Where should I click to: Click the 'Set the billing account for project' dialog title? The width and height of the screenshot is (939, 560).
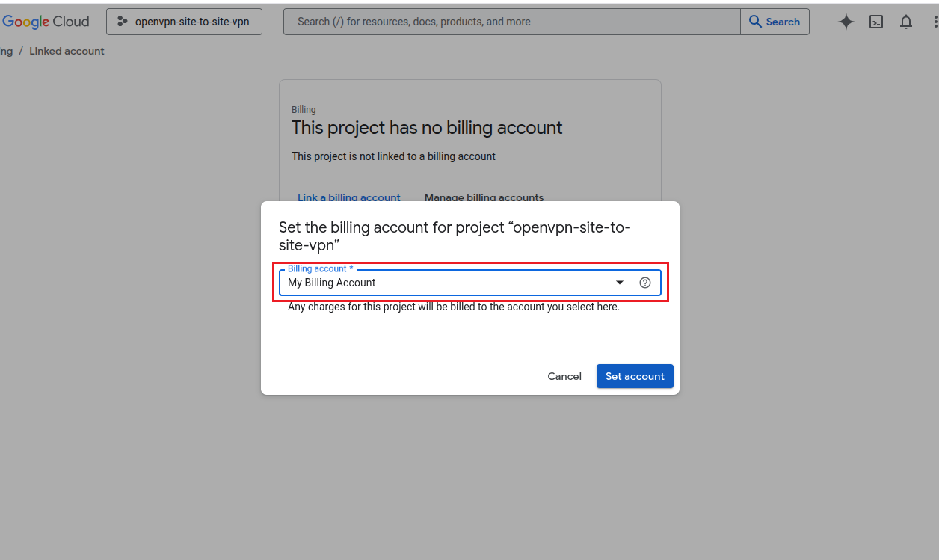coord(455,236)
